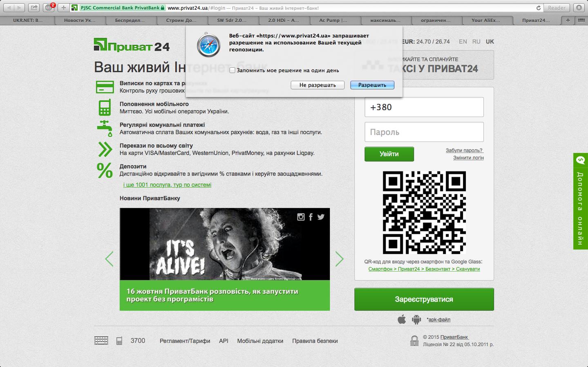This screenshot has height=367, width=588.
Task: Open the Правила безпеки footer link
Action: click(315, 341)
